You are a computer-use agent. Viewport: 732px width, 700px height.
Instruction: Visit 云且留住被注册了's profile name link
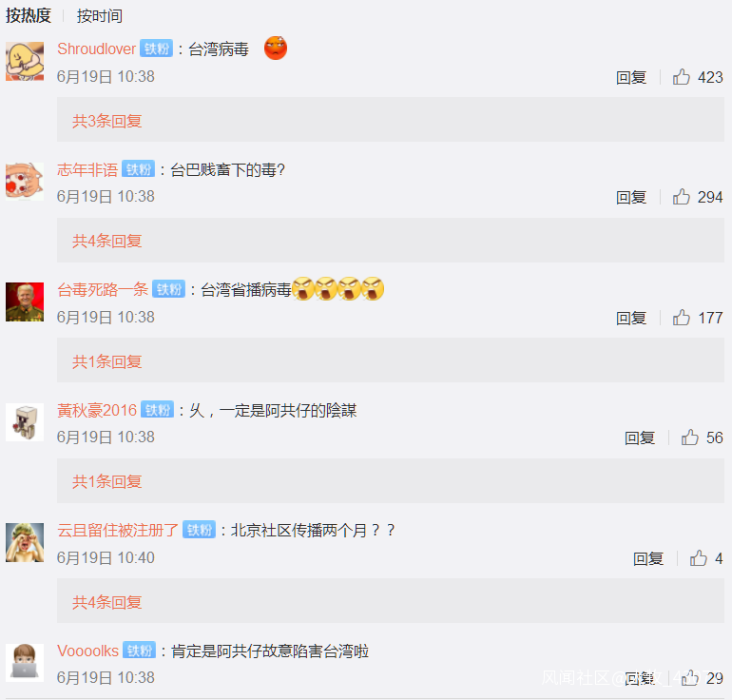coord(118,530)
